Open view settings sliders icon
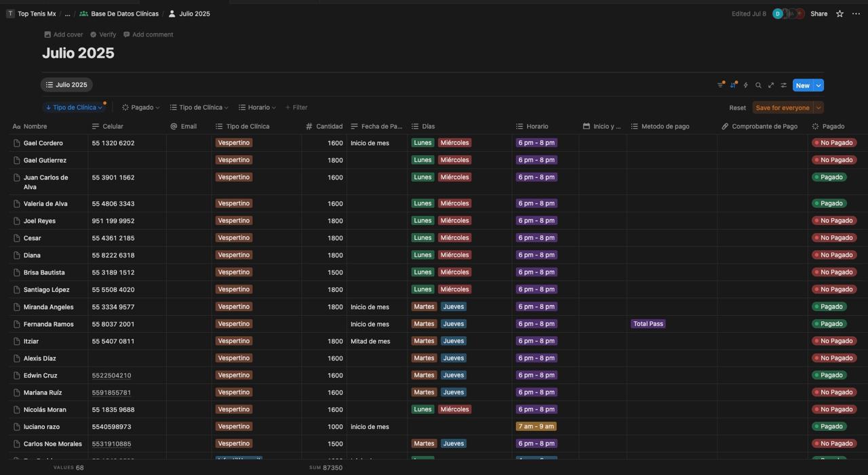 pos(783,85)
